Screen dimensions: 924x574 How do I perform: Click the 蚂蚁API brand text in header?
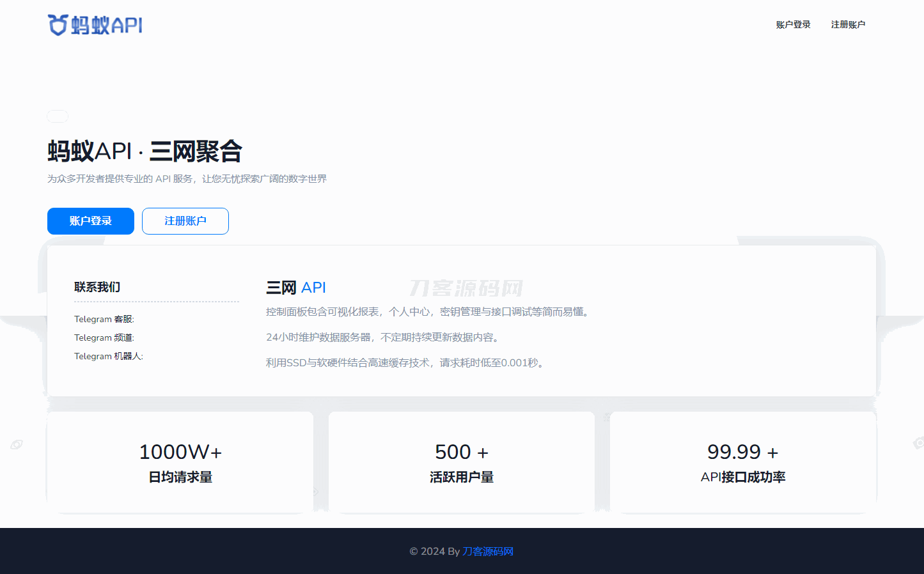click(x=107, y=26)
